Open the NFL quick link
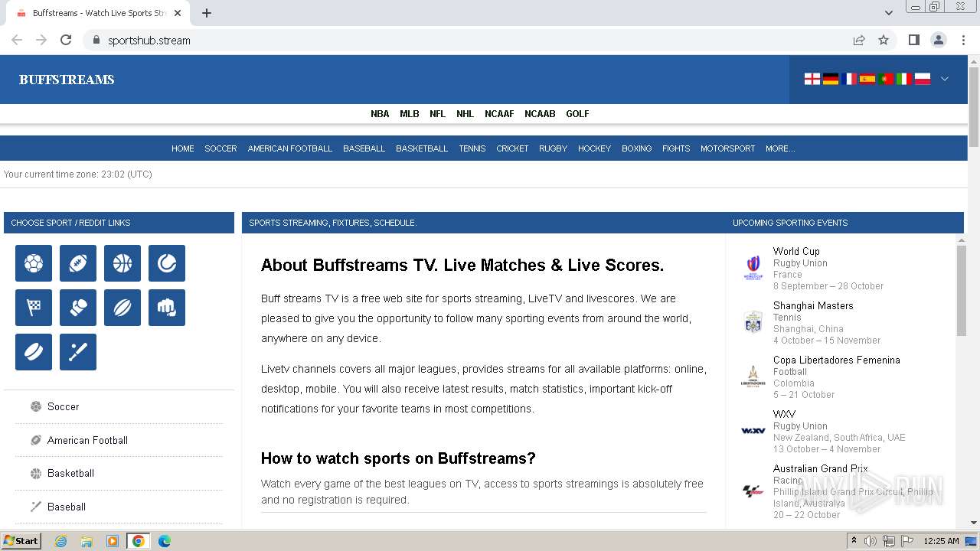The image size is (980, 551). point(437,114)
